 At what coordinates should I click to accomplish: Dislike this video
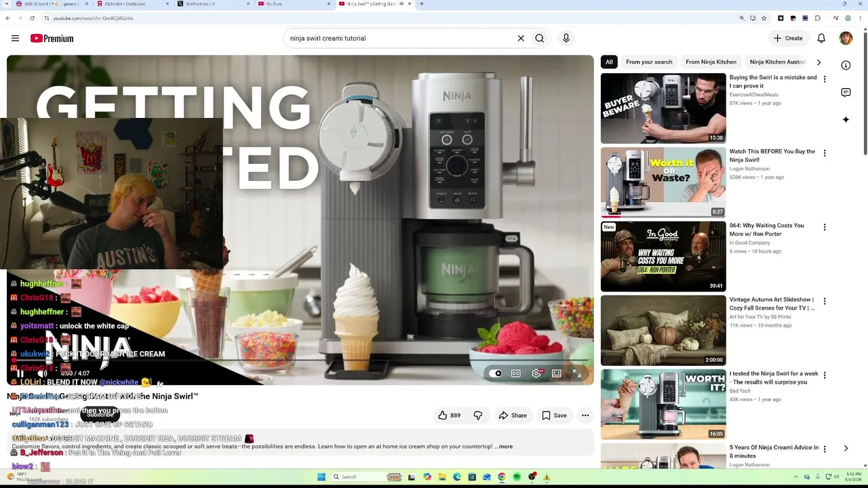coord(478,415)
